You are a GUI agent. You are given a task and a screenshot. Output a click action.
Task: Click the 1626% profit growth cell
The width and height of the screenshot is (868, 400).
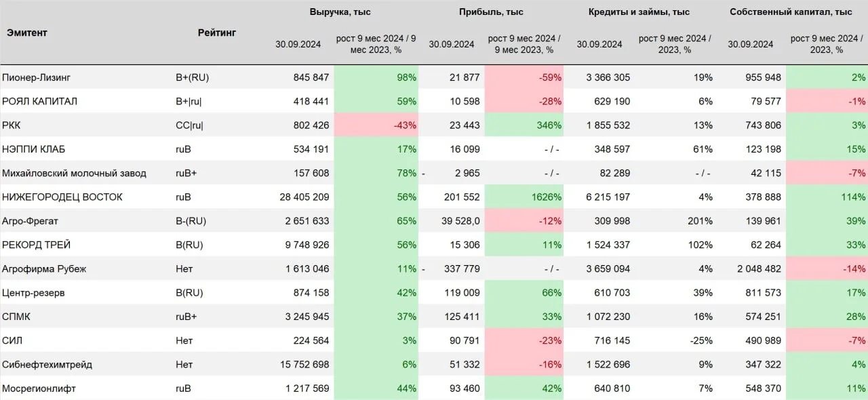coord(524,197)
